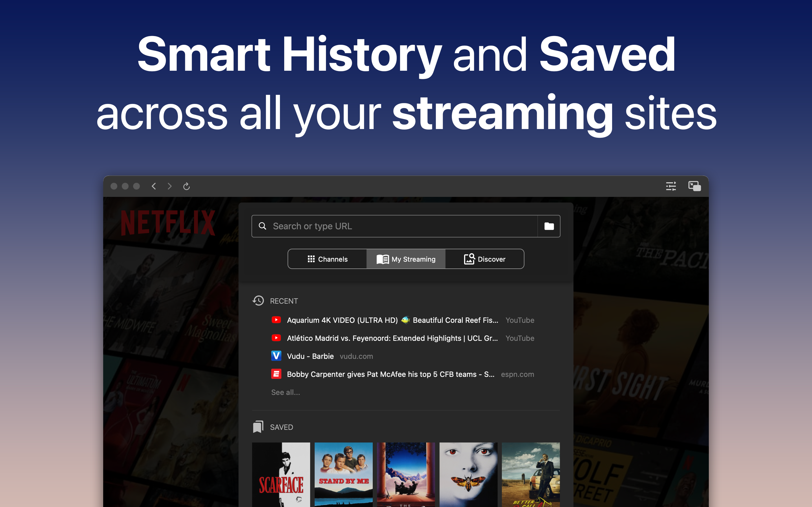Open the Vudu - Barbie entry

coord(310,356)
